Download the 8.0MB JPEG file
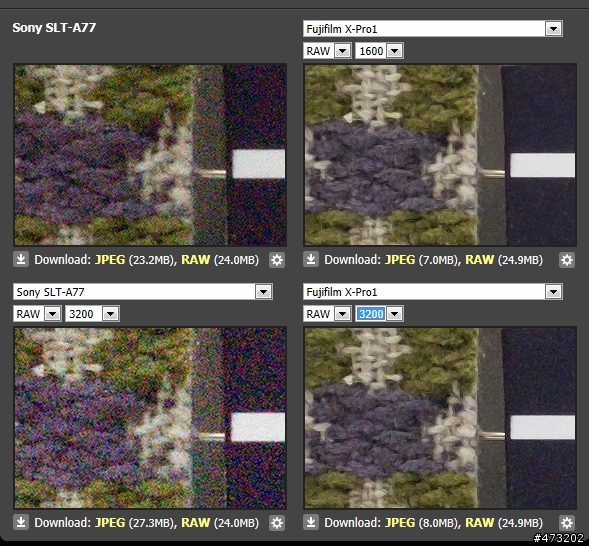Screen dimensions: 589x546 [400, 522]
